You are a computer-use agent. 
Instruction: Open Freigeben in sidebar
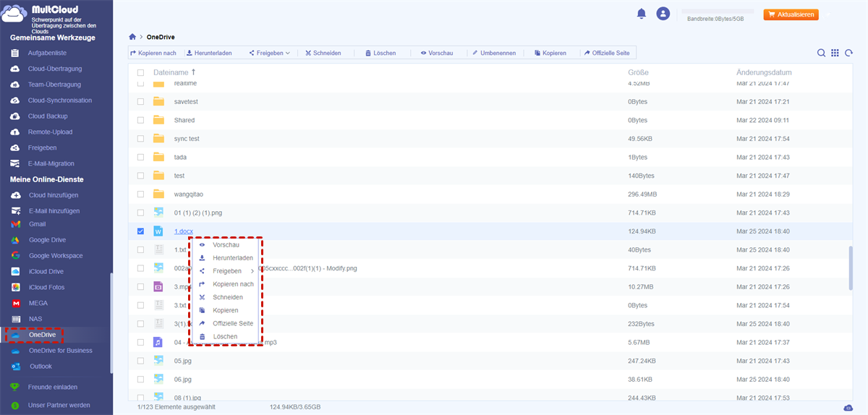click(x=42, y=147)
